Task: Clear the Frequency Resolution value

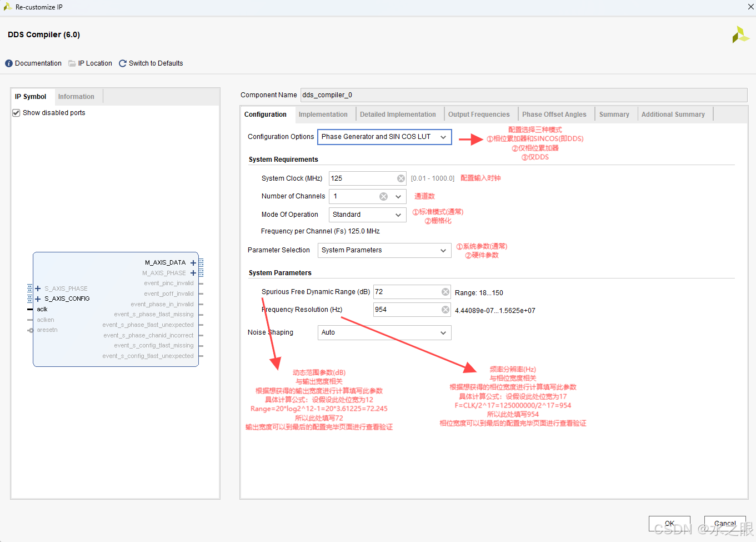Action: pos(445,310)
